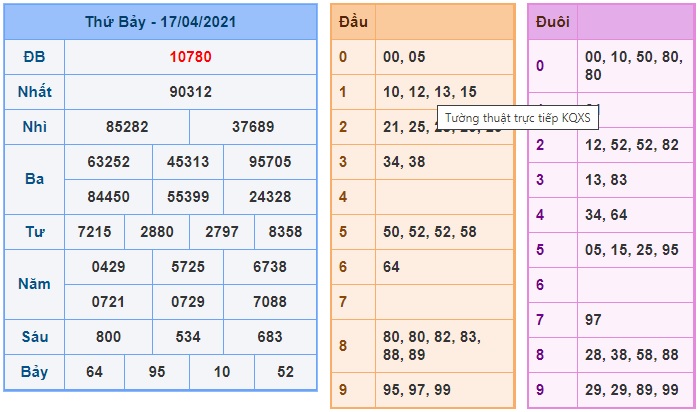Select Năm prize number 7088
This screenshot has height=412, width=700.
(270, 302)
